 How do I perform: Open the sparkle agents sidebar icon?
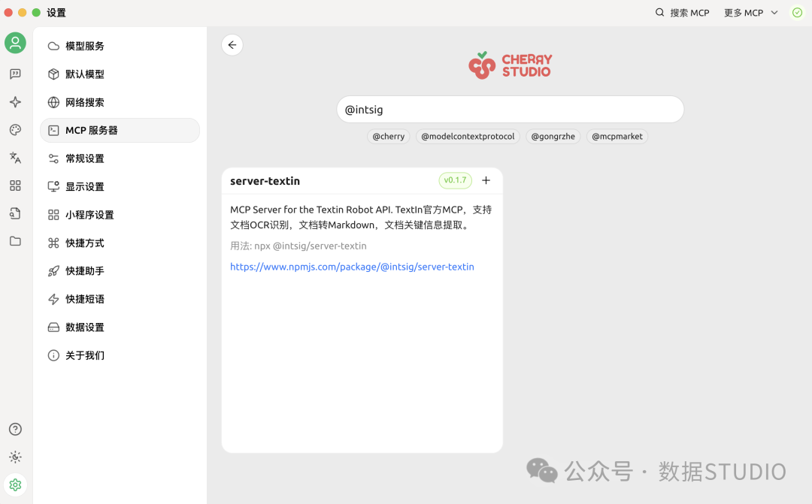16,102
